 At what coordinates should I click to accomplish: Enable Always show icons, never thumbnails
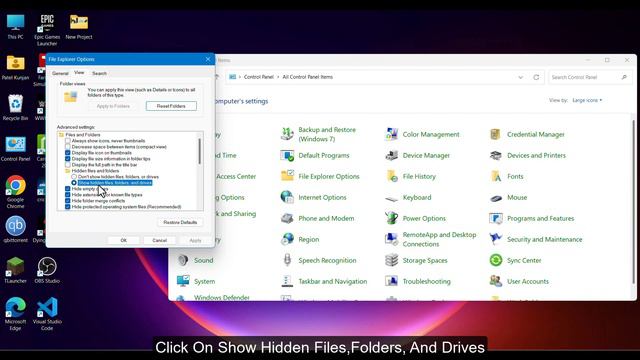point(68,140)
